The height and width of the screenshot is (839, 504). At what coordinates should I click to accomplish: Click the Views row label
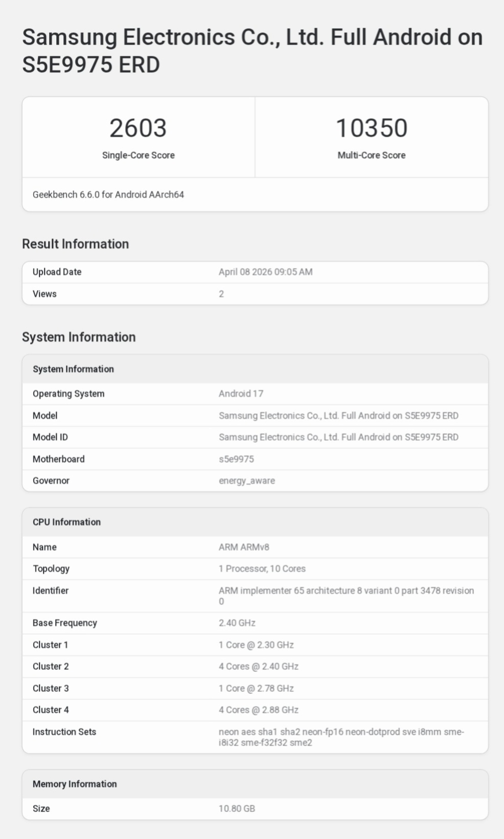point(44,294)
